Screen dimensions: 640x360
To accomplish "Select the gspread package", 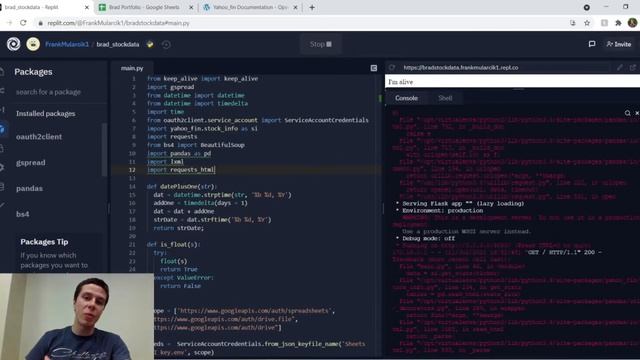I will 31,162.
